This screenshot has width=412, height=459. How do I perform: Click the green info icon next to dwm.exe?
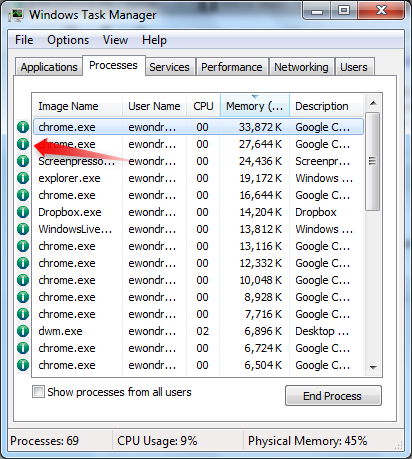[x=23, y=331]
